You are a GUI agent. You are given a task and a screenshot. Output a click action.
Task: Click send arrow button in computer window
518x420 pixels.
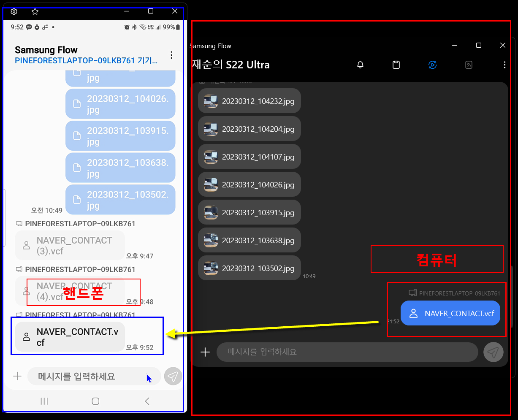494,352
